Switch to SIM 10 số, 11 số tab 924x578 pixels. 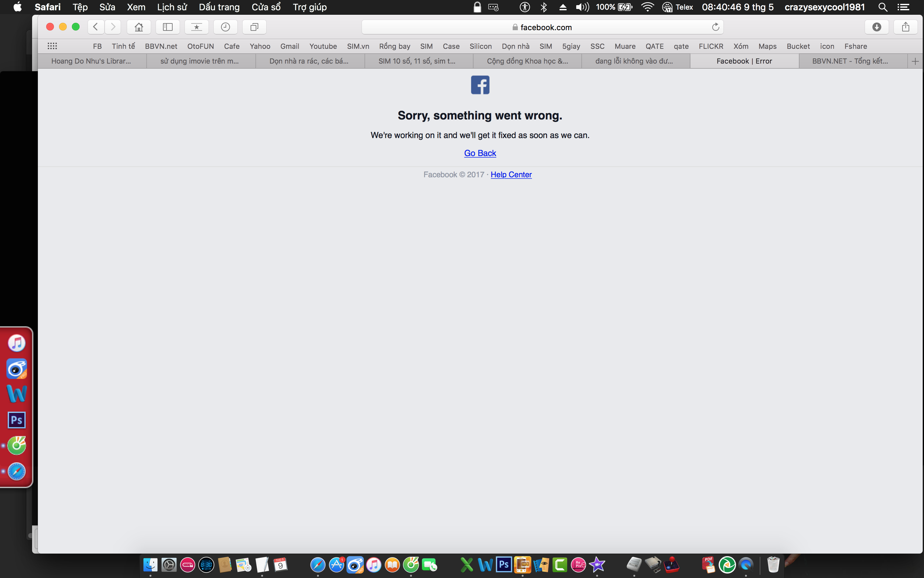point(418,61)
